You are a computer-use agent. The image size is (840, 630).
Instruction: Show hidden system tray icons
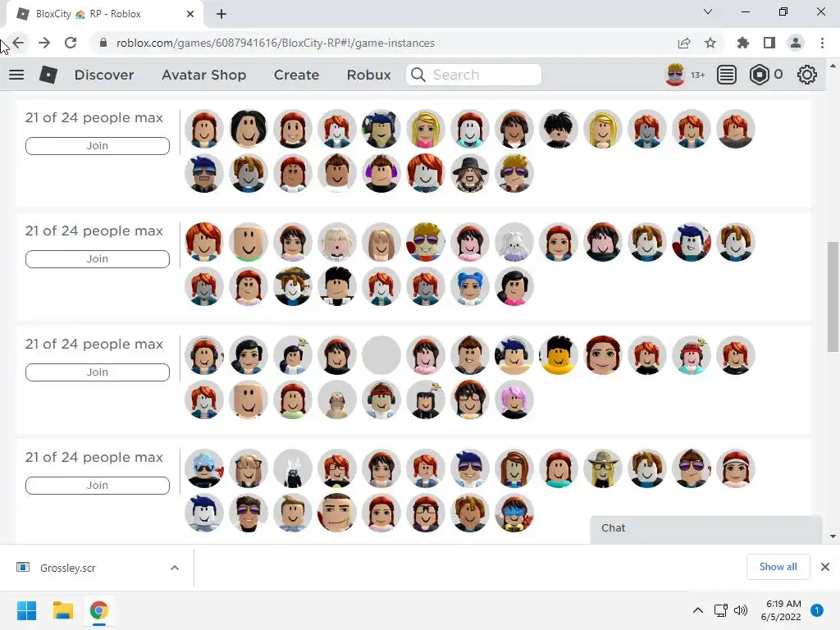698,610
